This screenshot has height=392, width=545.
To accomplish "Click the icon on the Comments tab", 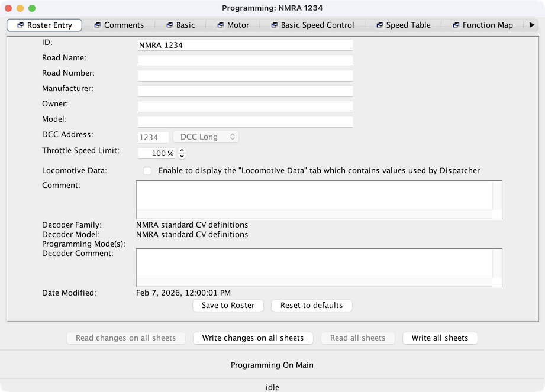I will (x=97, y=25).
